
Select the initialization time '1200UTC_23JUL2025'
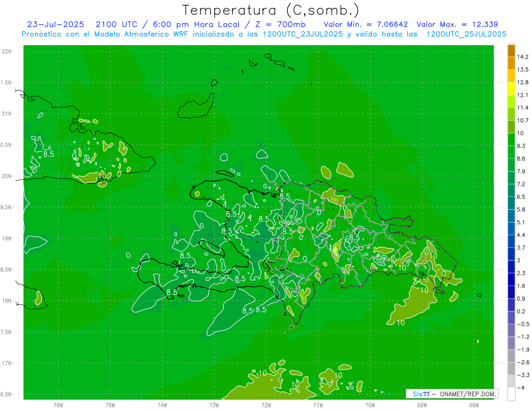(303, 34)
